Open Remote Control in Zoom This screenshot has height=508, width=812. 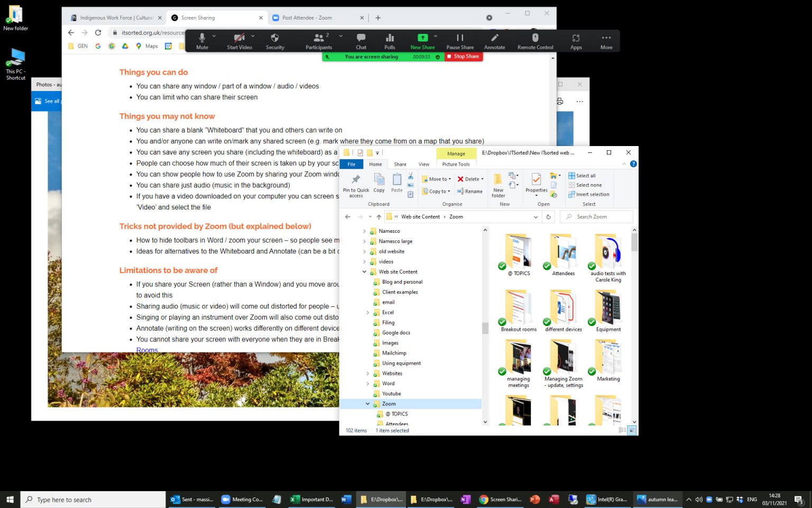(535, 41)
